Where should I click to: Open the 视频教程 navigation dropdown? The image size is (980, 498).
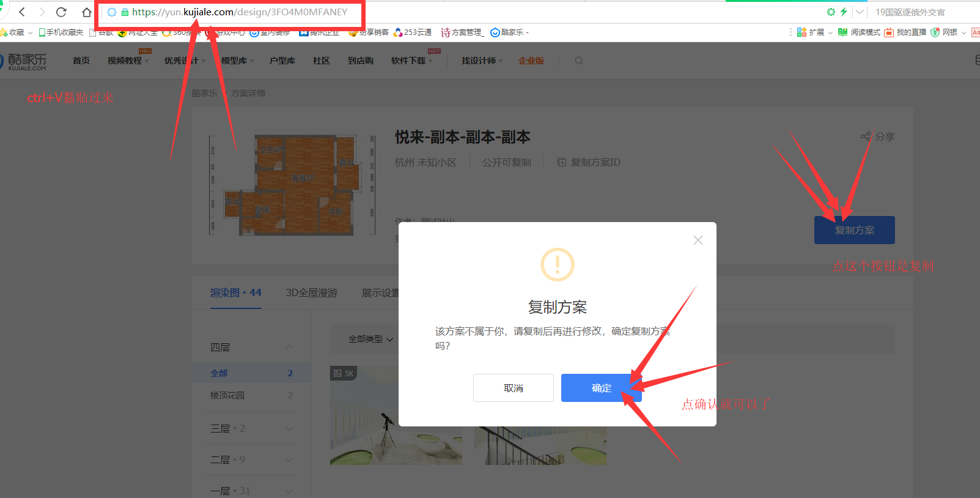tap(128, 61)
